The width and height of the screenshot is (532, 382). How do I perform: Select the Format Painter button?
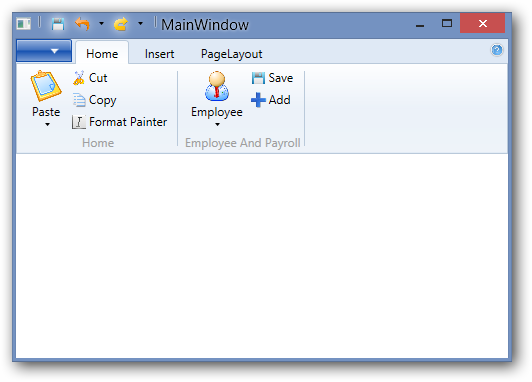pyautogui.click(x=119, y=122)
